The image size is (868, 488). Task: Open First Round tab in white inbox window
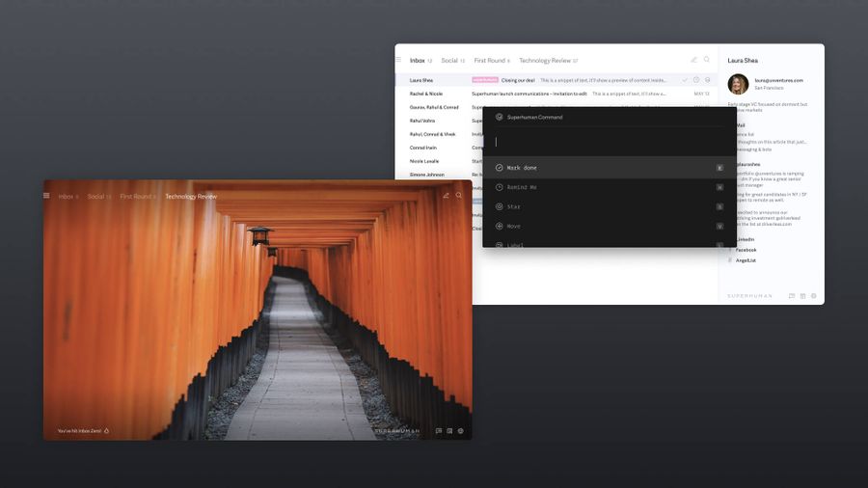click(x=489, y=61)
